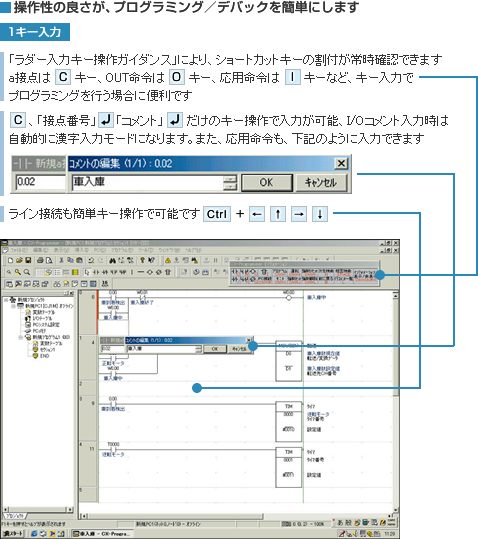Click the yellow warning triangle toolbar icon
Viewport: 478px width, 539px height.
[168, 261]
